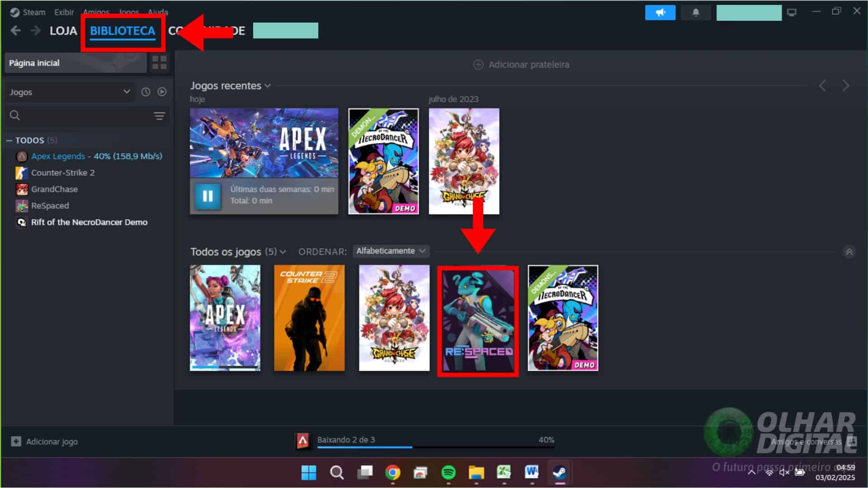Click the Add game plus icon

pos(16,441)
